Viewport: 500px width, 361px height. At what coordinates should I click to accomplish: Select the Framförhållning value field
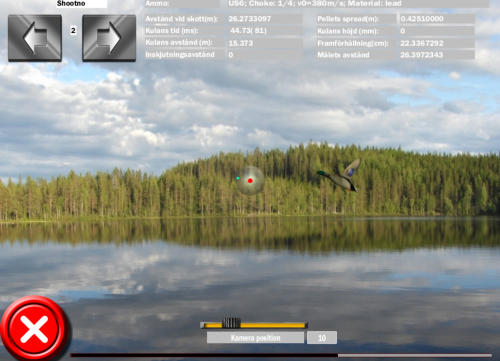pyautogui.click(x=437, y=43)
